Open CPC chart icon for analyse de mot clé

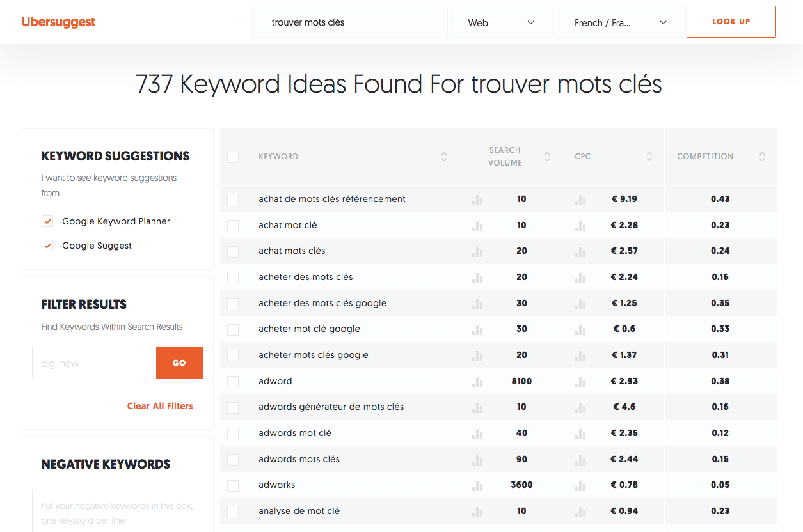point(580,512)
